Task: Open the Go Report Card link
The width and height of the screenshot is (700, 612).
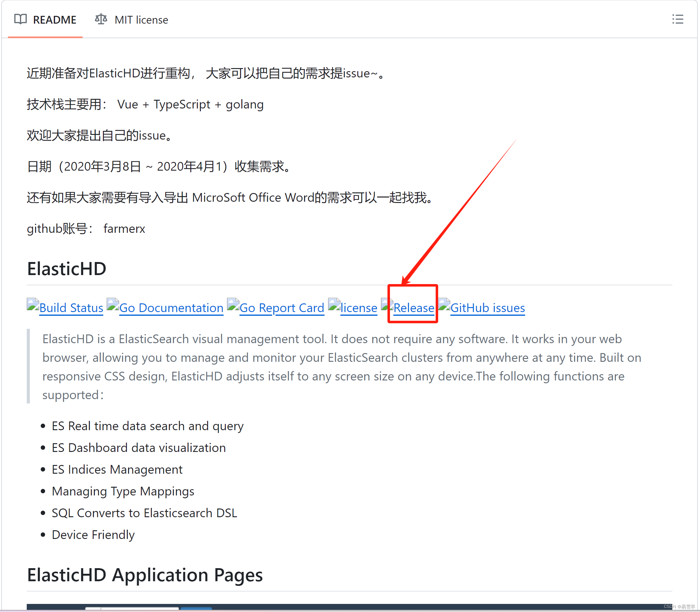Action: (281, 308)
